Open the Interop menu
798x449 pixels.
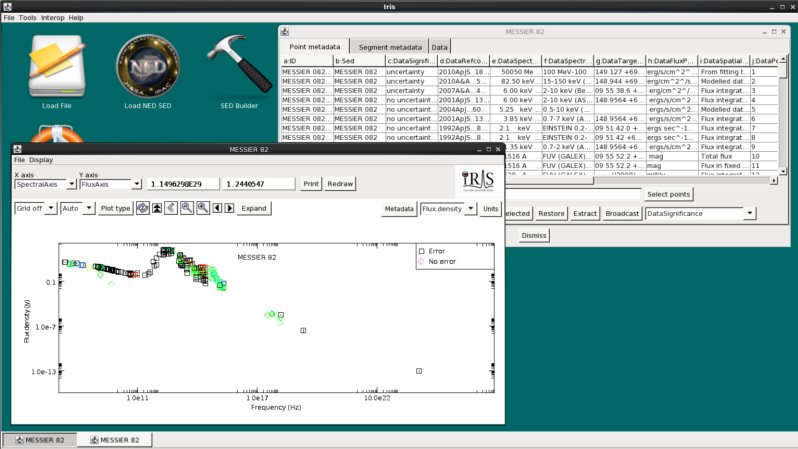coord(52,18)
